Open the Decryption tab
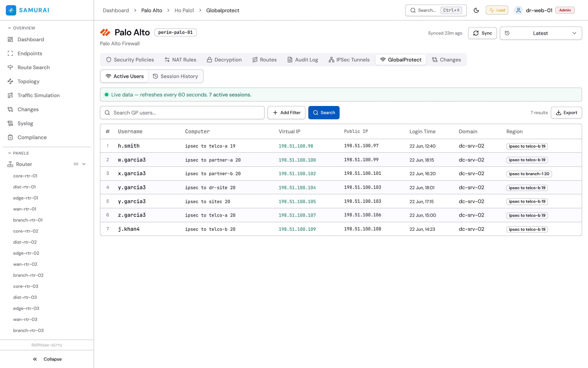The image size is (588, 368). pos(224,60)
